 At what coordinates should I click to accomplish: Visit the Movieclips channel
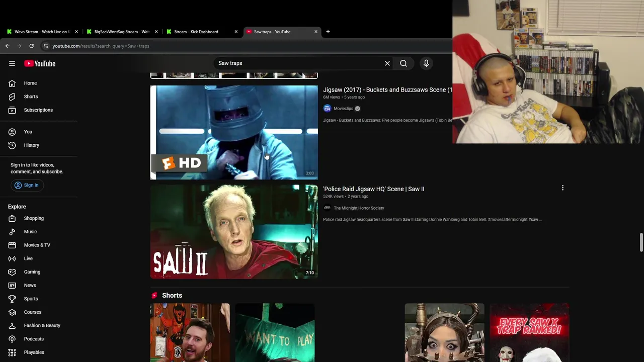click(344, 109)
